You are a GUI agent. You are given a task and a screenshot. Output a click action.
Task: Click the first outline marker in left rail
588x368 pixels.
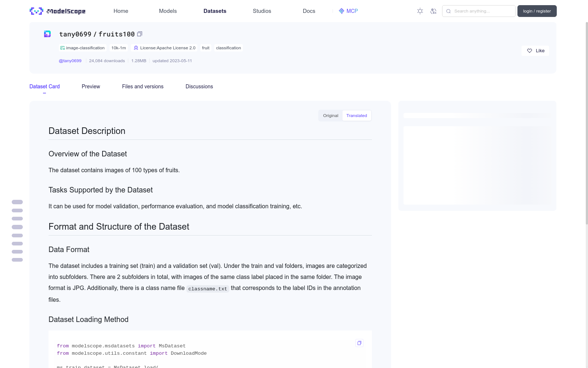pyautogui.click(x=17, y=202)
